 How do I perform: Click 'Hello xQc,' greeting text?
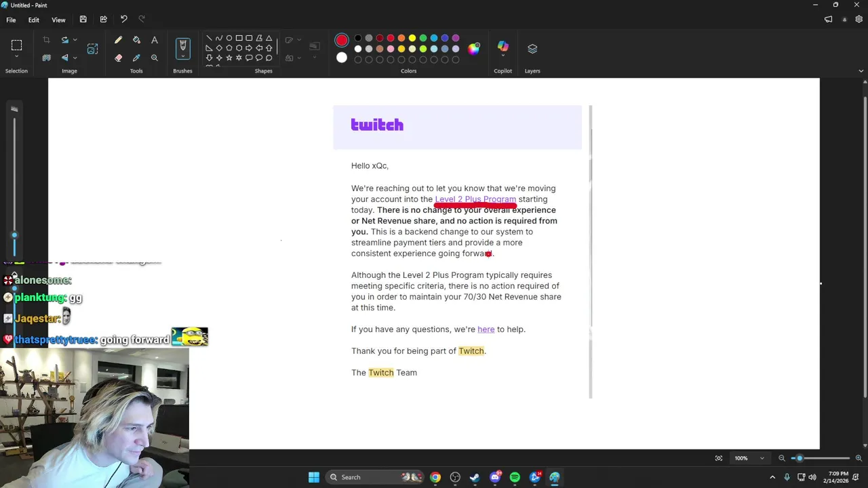click(x=370, y=165)
